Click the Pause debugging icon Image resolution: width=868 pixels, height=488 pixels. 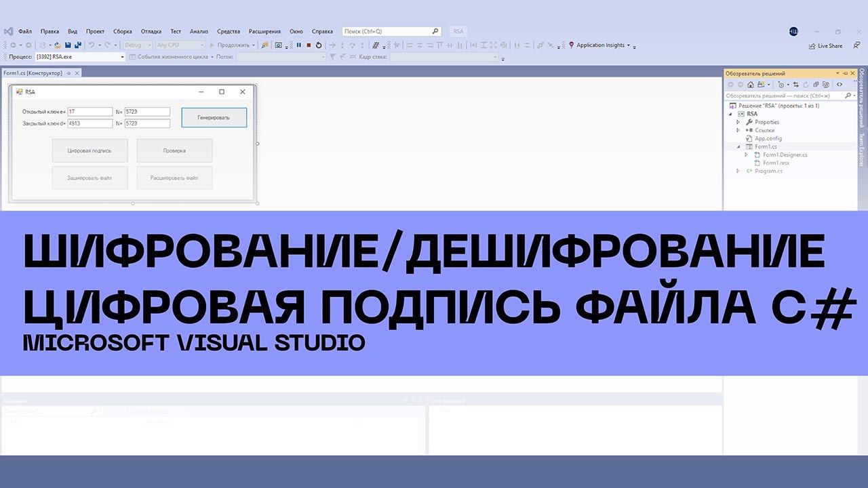click(x=298, y=45)
